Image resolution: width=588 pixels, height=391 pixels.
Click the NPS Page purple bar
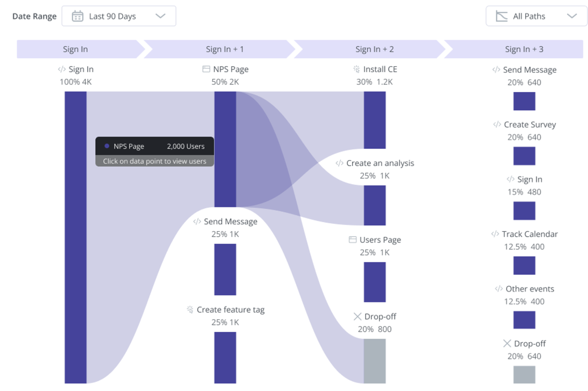[225, 182]
